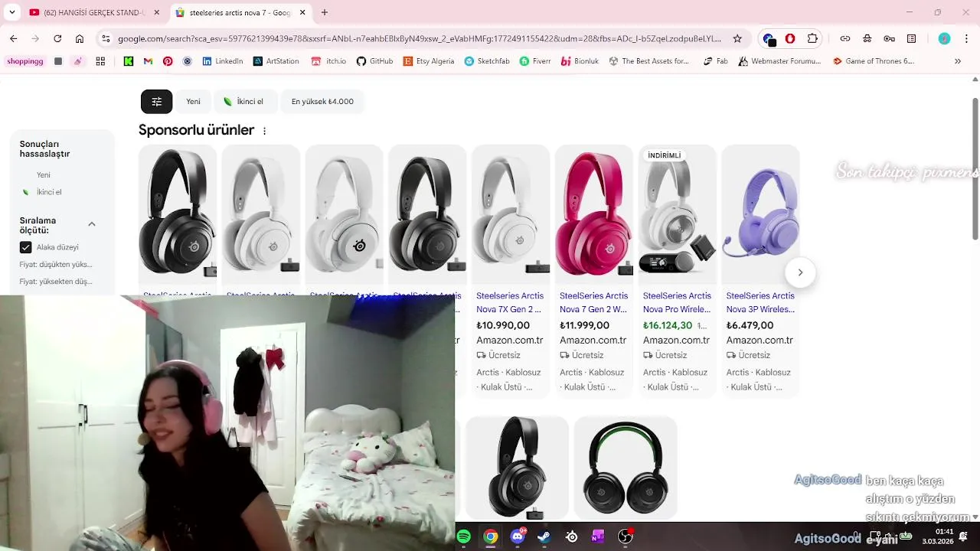The width and height of the screenshot is (980, 551).
Task: Reload the current page
Action: (x=57, y=38)
